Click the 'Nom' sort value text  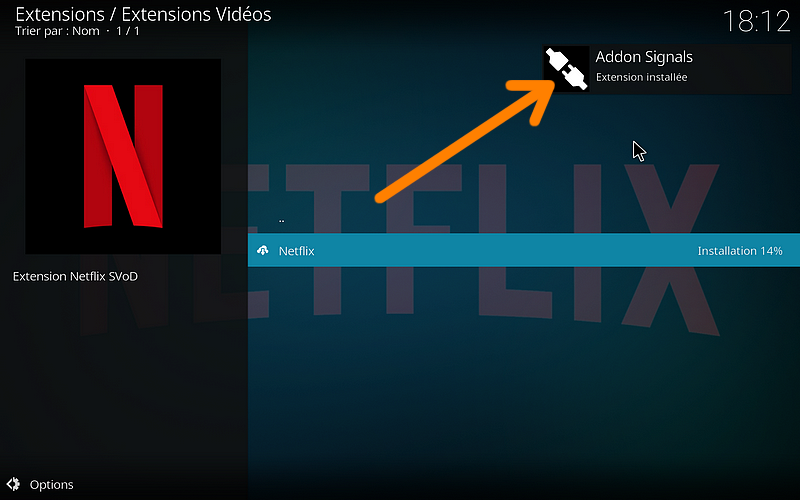tap(86, 31)
